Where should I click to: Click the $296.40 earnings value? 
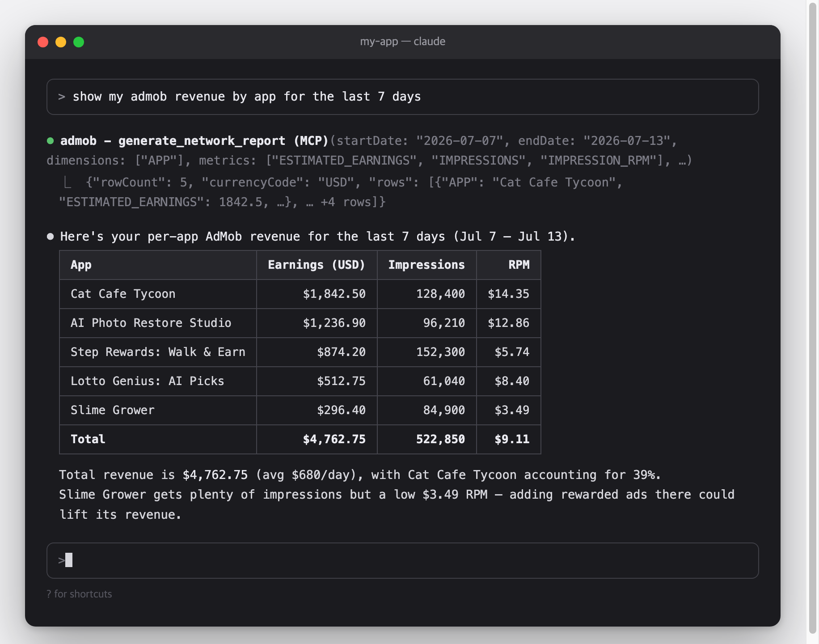(x=341, y=410)
